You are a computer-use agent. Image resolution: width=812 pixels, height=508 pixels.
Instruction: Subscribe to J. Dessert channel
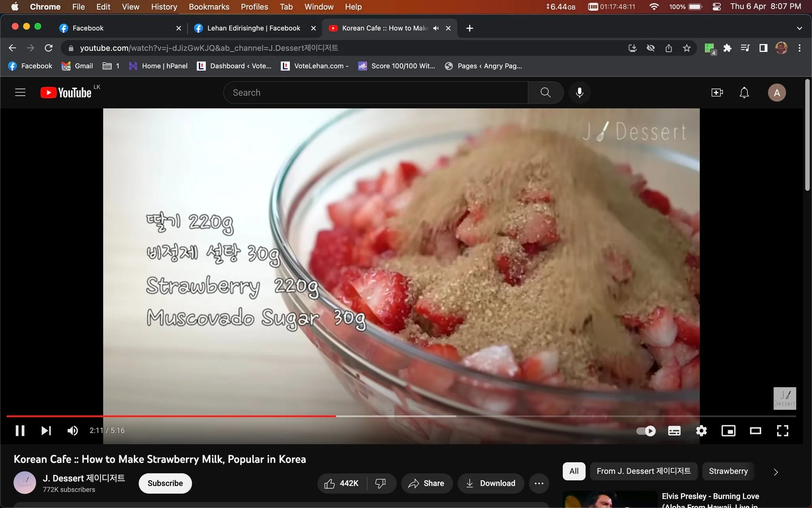pyautogui.click(x=165, y=483)
